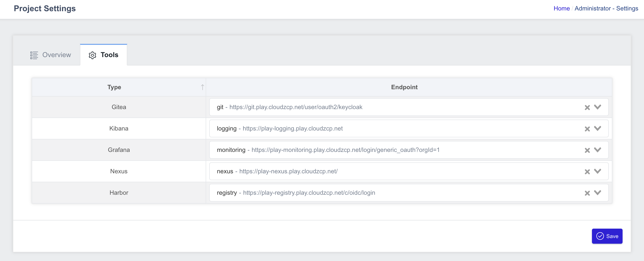Select the Grafana type cell
644x261 pixels.
(x=119, y=150)
